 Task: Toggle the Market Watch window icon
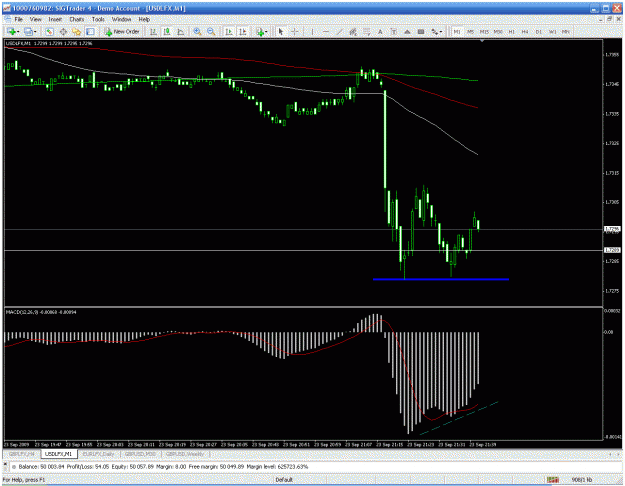pyautogui.click(x=49, y=31)
